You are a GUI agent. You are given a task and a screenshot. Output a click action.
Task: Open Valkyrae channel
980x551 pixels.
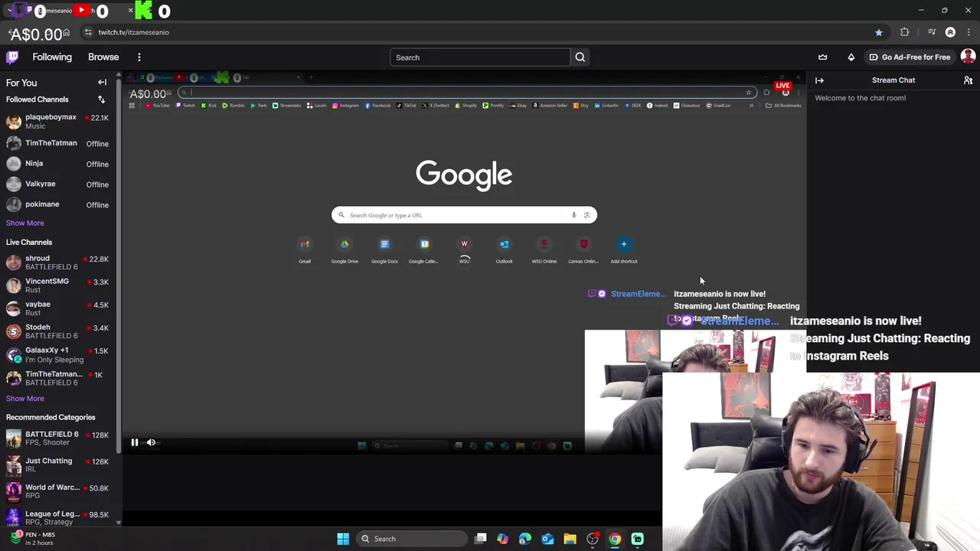(57, 184)
